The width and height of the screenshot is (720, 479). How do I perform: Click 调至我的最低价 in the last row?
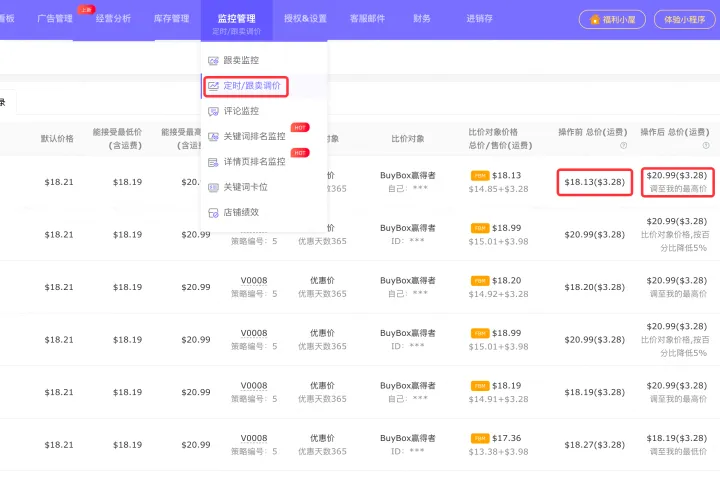coord(678,452)
